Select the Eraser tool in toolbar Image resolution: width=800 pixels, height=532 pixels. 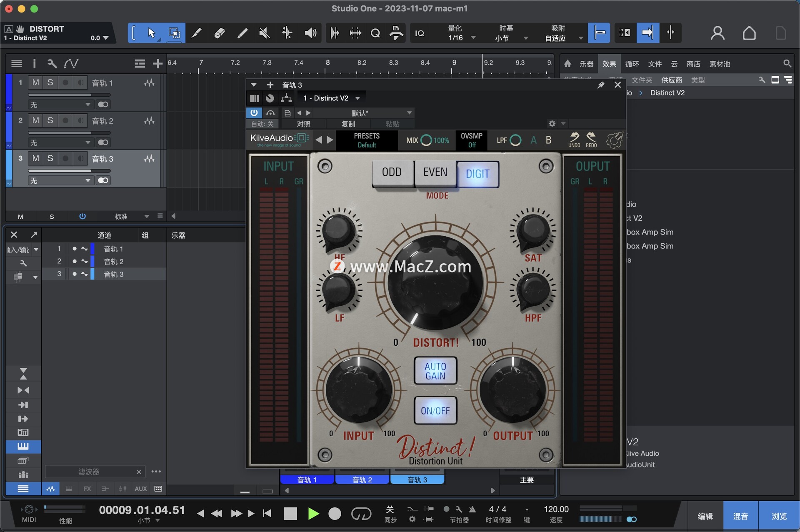tap(220, 33)
